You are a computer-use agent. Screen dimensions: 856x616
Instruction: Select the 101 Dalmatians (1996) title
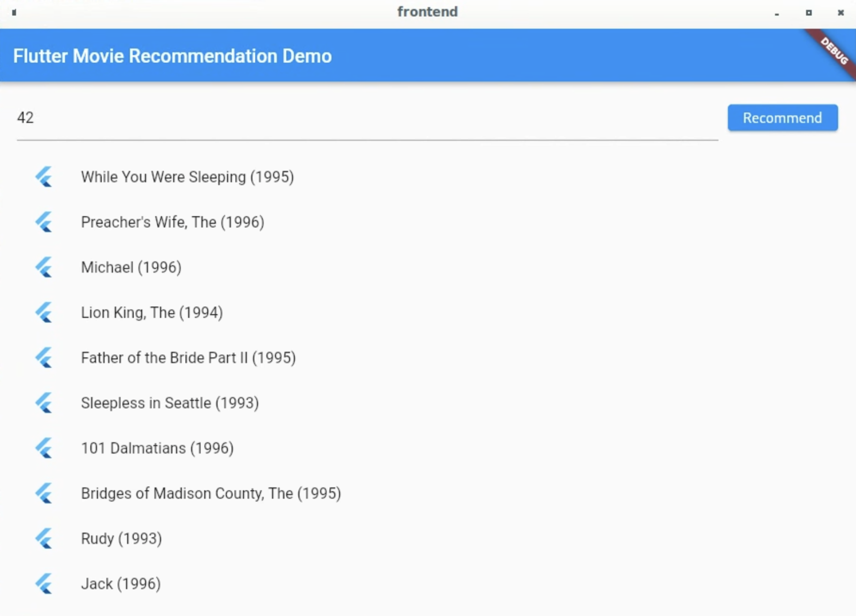point(157,448)
